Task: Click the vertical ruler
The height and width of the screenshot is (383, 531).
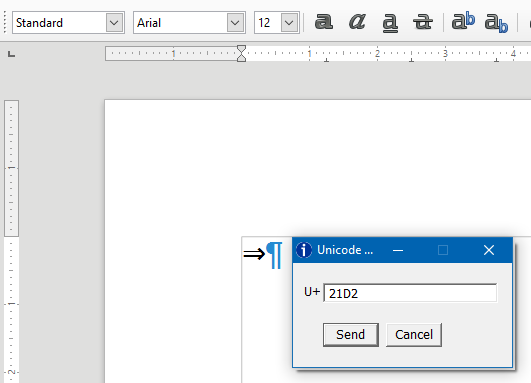Action: pyautogui.click(x=11, y=241)
